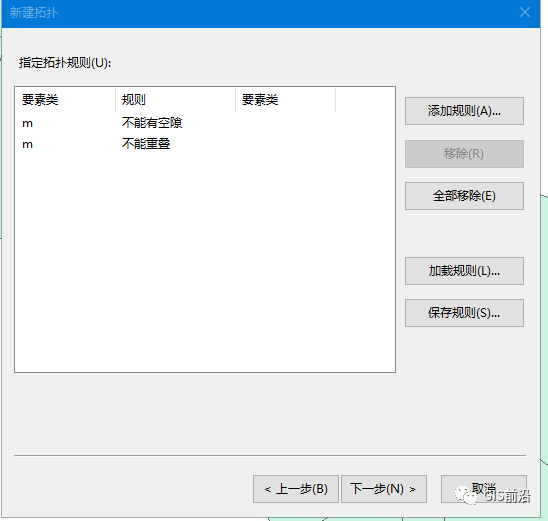Cancel the wizard with 取消
The width and height of the screenshot is (548, 521).
coord(484,489)
